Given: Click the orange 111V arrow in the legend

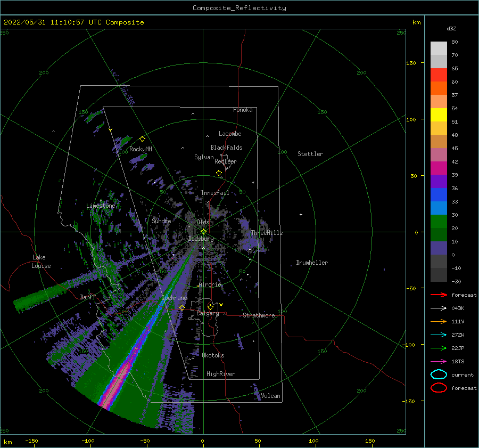Looking at the screenshot, I should [x=439, y=321].
